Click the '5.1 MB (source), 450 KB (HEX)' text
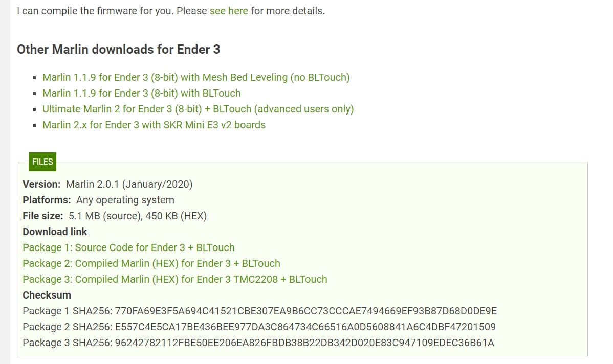This screenshot has width=613, height=364. click(138, 216)
